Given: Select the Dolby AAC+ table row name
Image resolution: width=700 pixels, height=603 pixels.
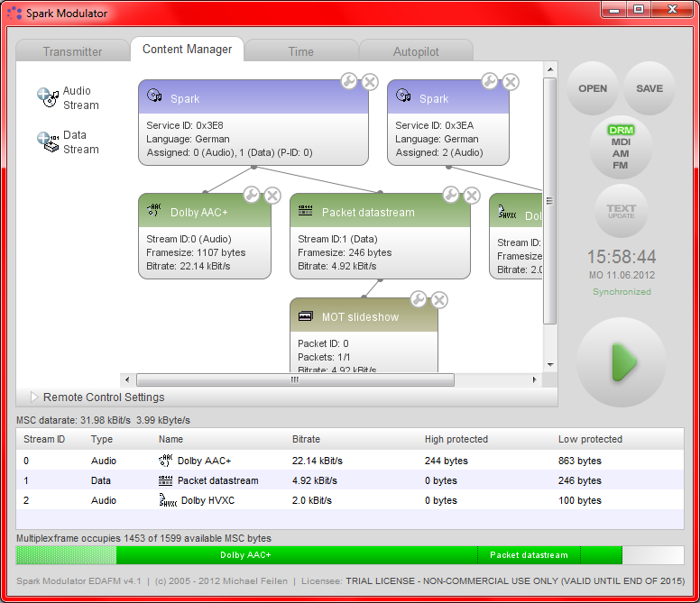Looking at the screenshot, I should pos(204,461).
